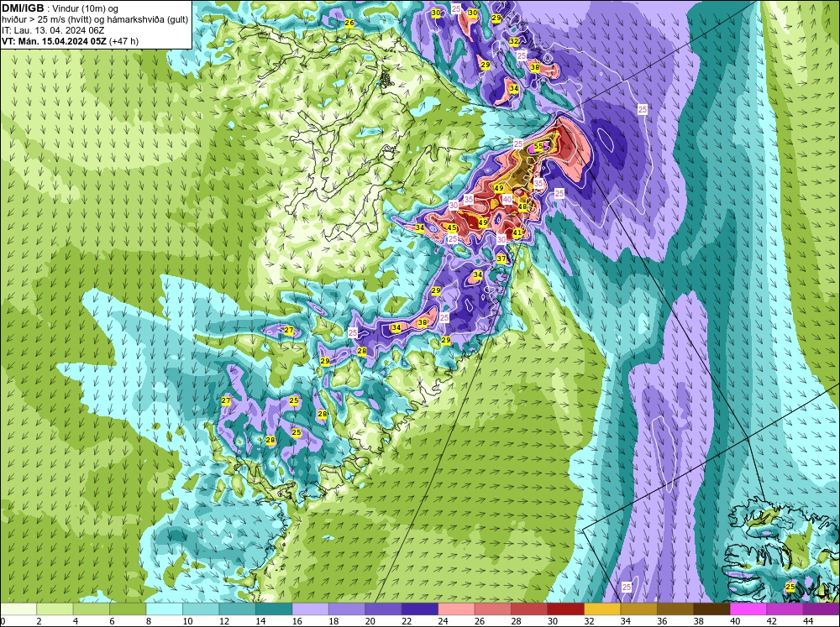Click the yellow gust label 41 on the map
Viewport: 840px width, 627px height.
[x=517, y=233]
